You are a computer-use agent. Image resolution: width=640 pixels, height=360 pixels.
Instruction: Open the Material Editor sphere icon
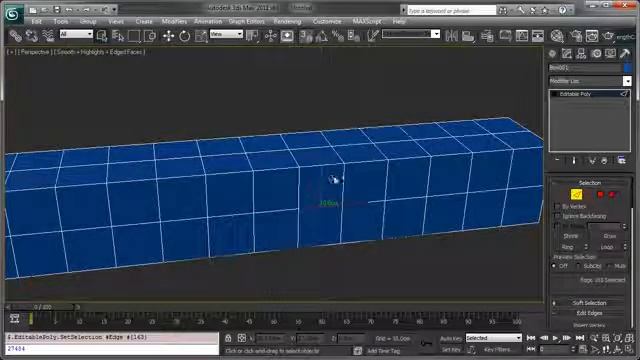pyautogui.click(x=557, y=36)
